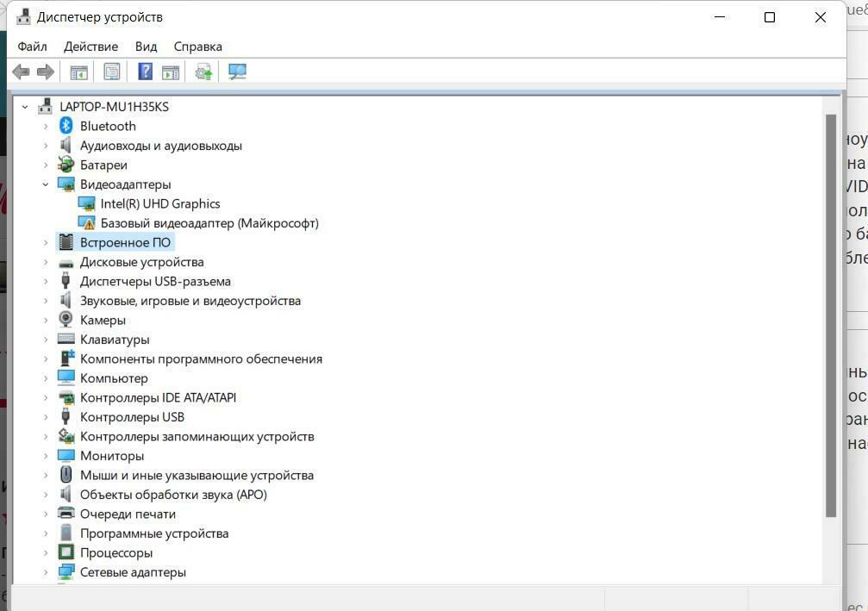
Task: Click the chip icon beside Процессоры
Action: tap(66, 552)
